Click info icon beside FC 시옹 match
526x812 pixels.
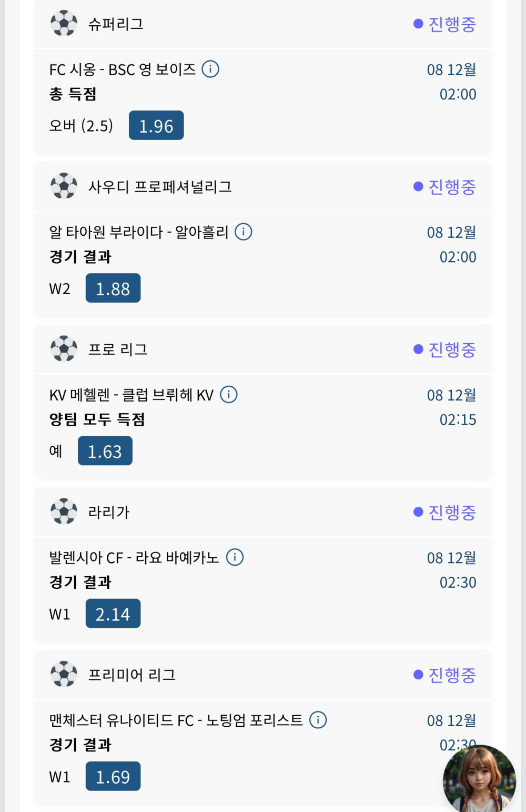pos(210,69)
